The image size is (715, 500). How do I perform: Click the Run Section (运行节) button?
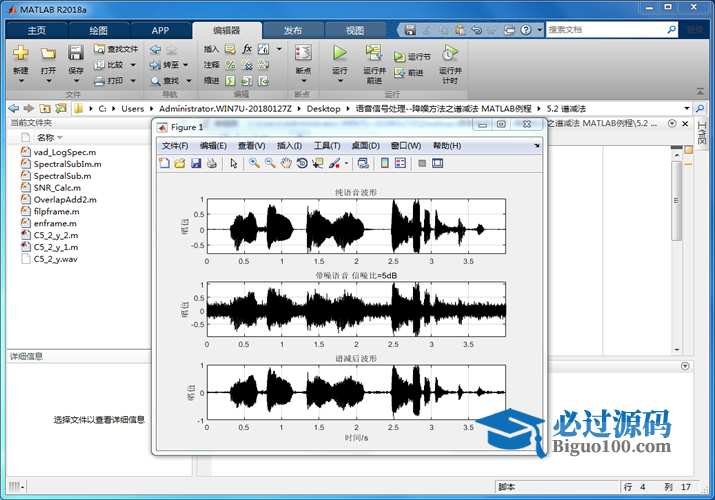click(412, 57)
